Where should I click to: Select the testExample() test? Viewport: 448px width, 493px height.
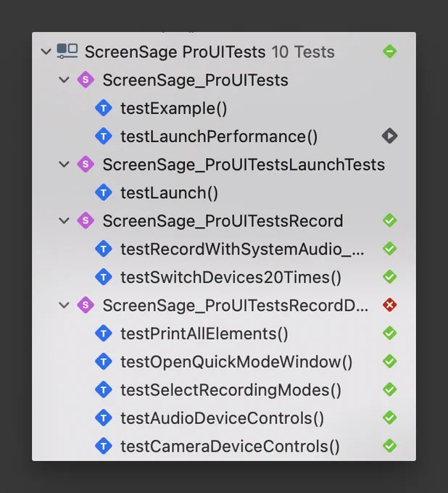[x=173, y=109]
